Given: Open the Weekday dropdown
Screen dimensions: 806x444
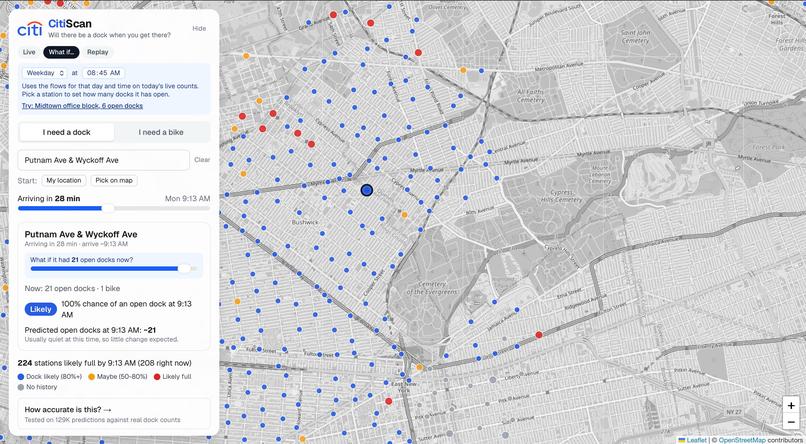Looking at the screenshot, I should click(46, 73).
